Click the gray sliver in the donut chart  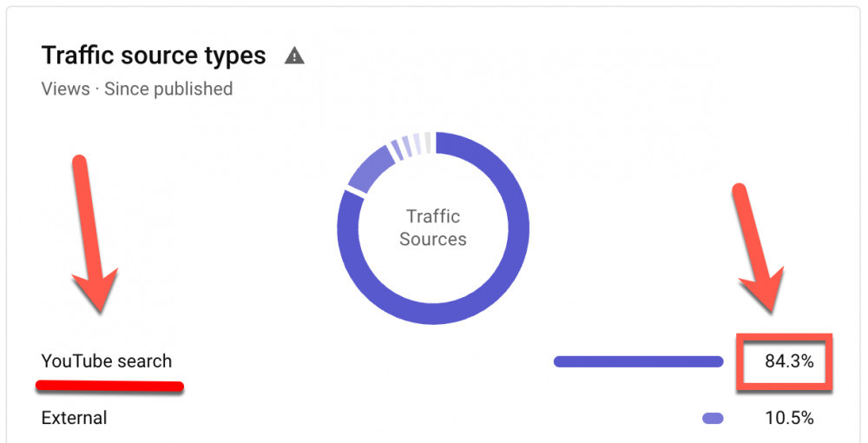pyautogui.click(x=427, y=142)
